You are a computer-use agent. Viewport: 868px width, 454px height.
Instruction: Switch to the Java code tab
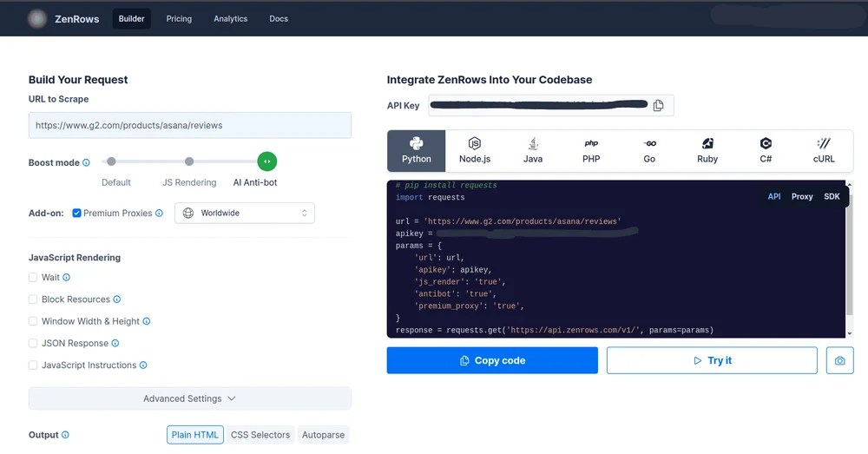point(533,150)
